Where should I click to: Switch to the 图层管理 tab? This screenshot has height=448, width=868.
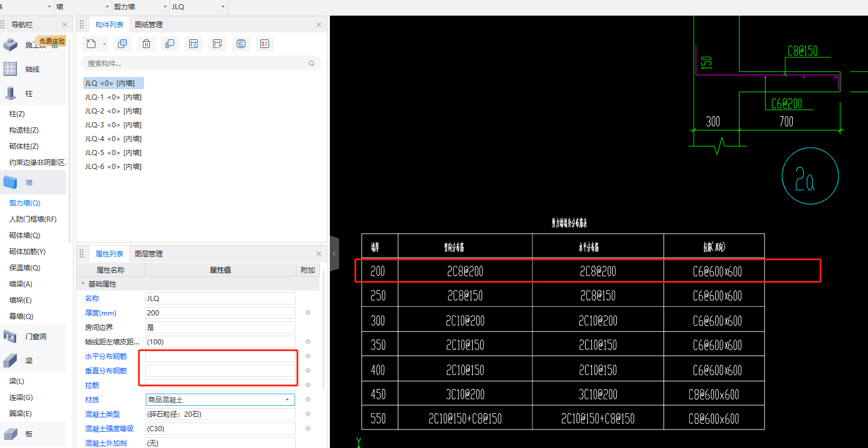pyautogui.click(x=149, y=254)
